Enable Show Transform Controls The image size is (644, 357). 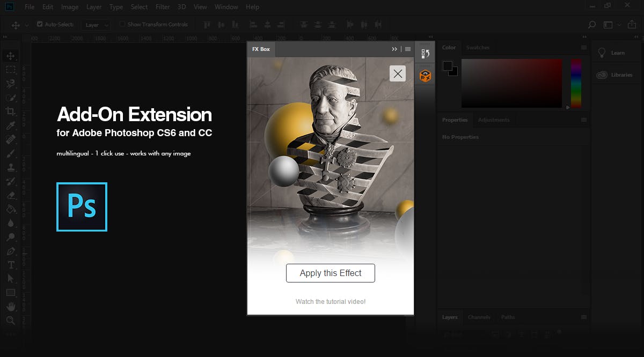[123, 24]
